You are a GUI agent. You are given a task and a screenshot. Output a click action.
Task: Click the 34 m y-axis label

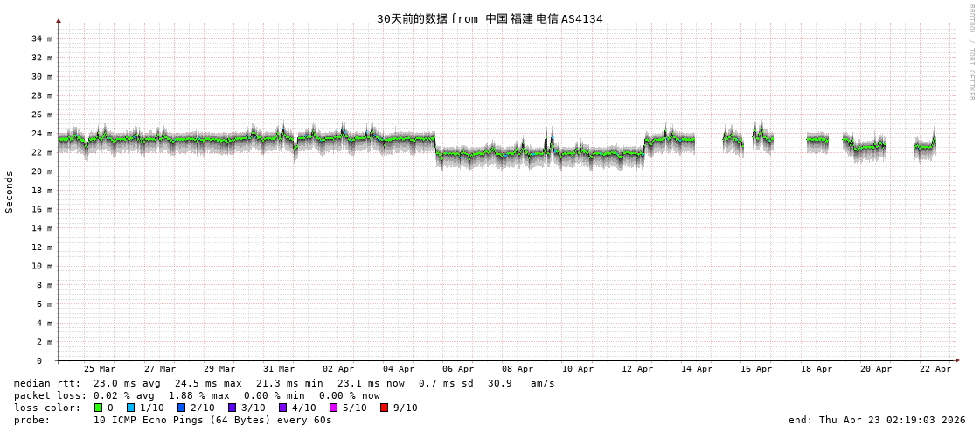pyautogui.click(x=42, y=38)
